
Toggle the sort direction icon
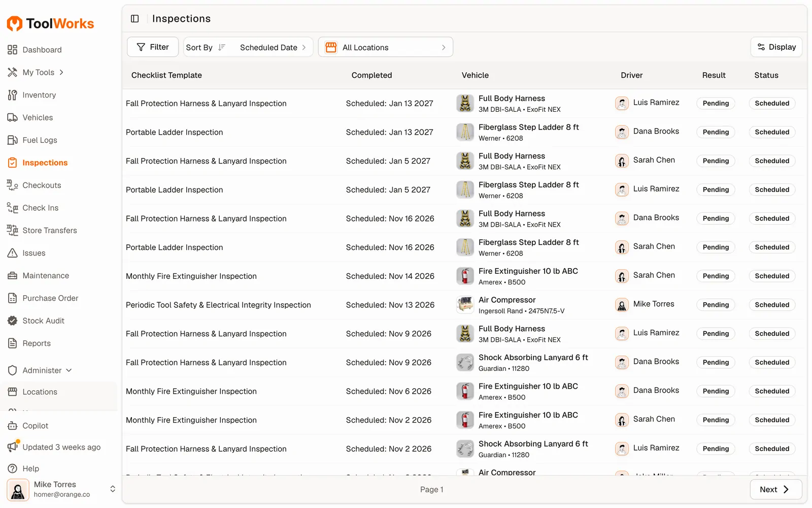click(222, 47)
